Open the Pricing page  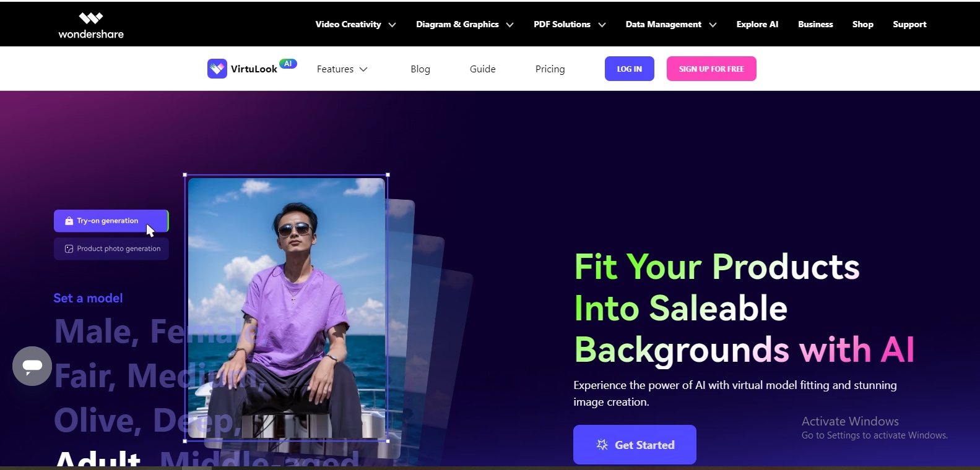click(550, 69)
